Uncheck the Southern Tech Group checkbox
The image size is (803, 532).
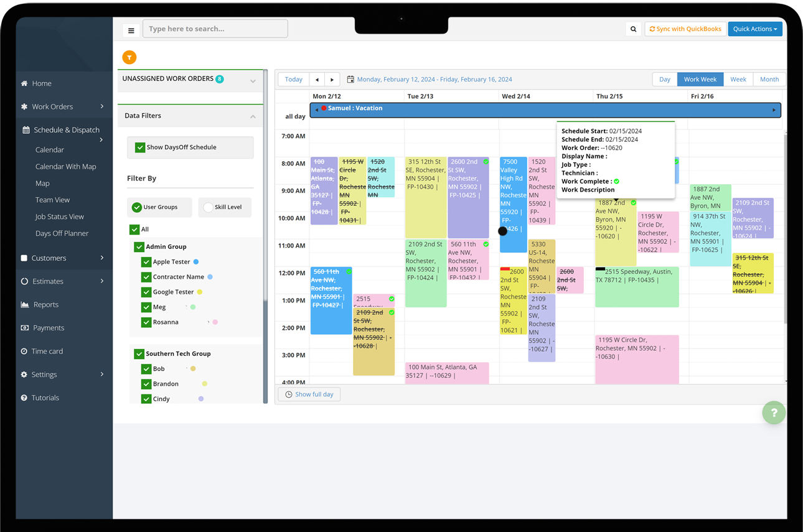pos(139,354)
